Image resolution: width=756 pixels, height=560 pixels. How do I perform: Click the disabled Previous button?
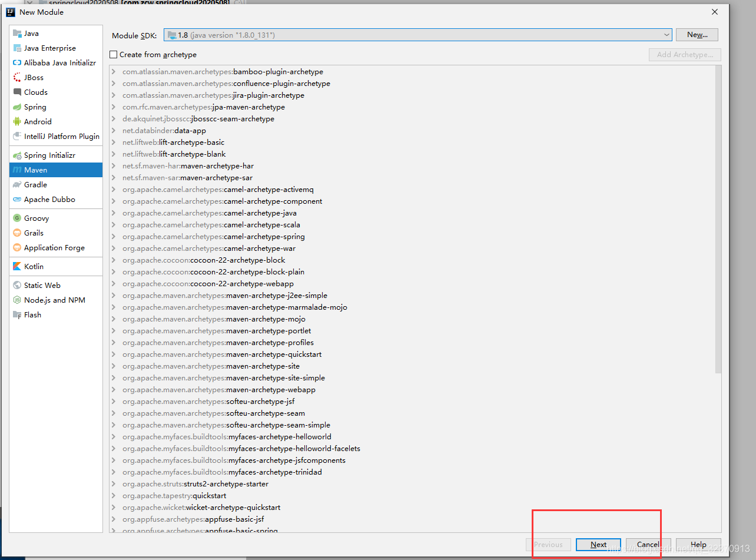tap(548, 545)
